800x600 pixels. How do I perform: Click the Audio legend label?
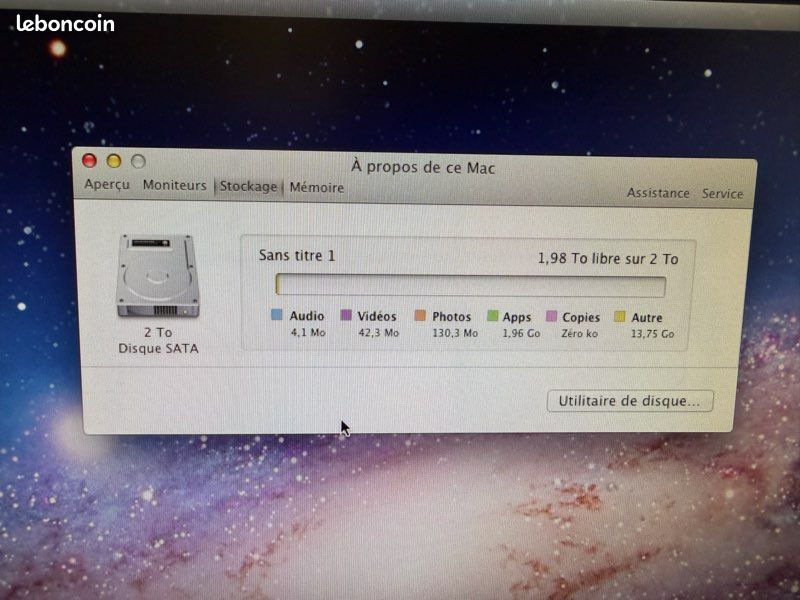click(x=307, y=316)
